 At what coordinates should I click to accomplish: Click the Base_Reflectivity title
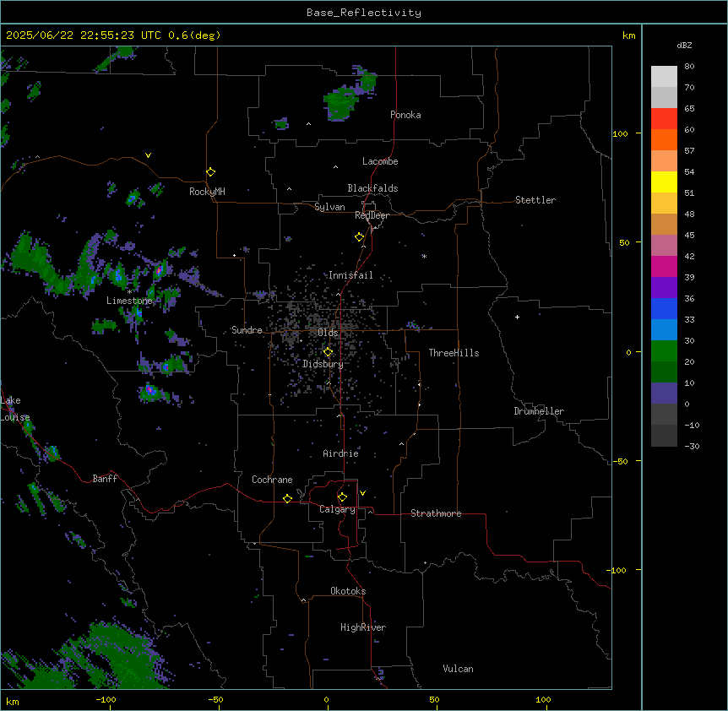point(364,13)
